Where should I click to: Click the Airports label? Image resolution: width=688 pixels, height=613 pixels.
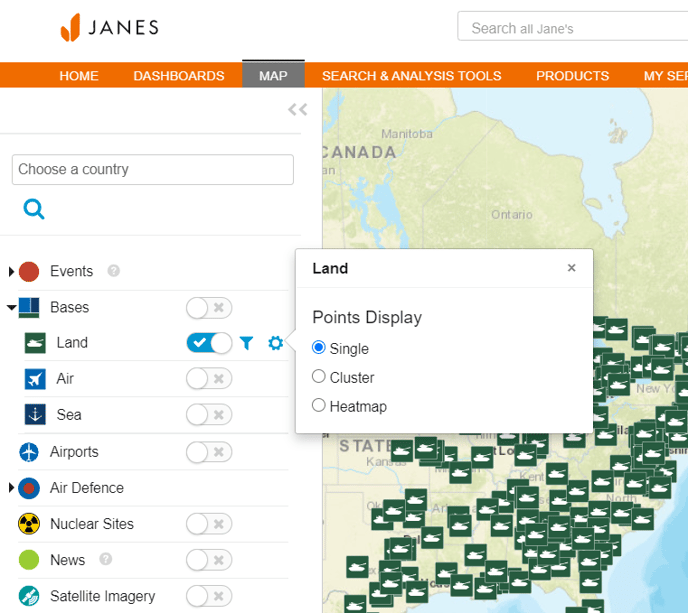(x=74, y=452)
